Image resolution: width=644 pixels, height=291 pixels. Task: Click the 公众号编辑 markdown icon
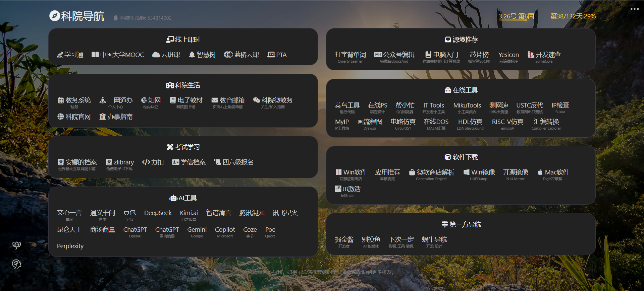pos(378,55)
